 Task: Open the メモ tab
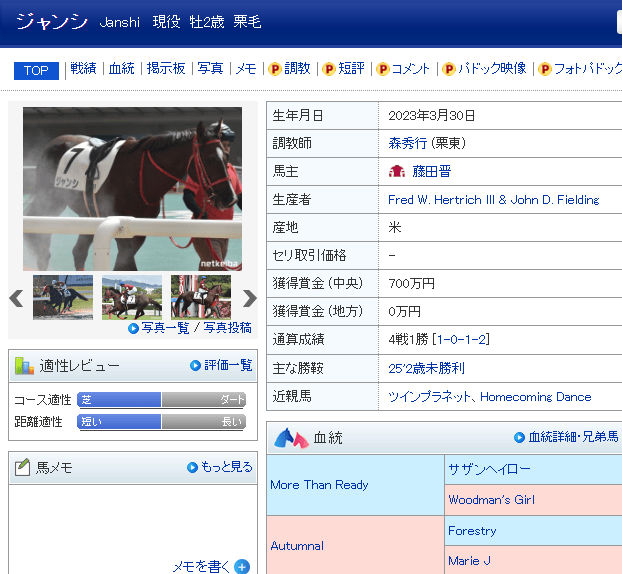coord(246,69)
